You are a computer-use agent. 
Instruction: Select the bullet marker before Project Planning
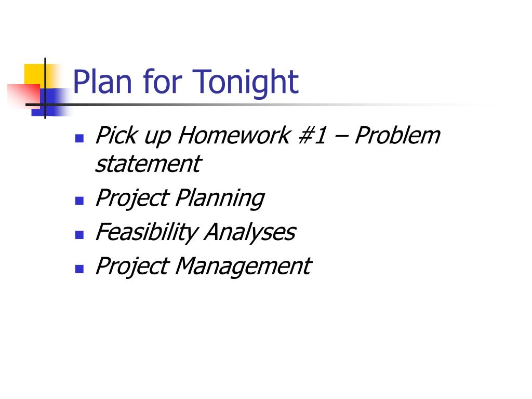[x=79, y=201]
